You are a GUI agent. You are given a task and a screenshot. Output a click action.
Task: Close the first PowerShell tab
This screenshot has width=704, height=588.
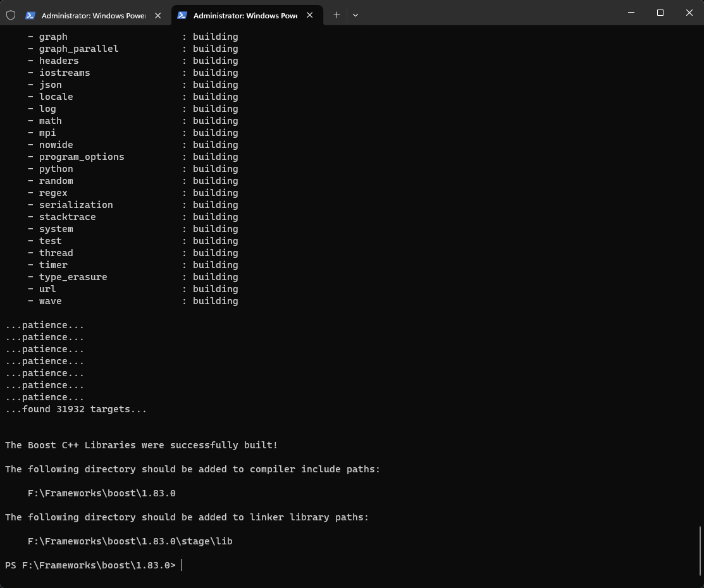[158, 15]
